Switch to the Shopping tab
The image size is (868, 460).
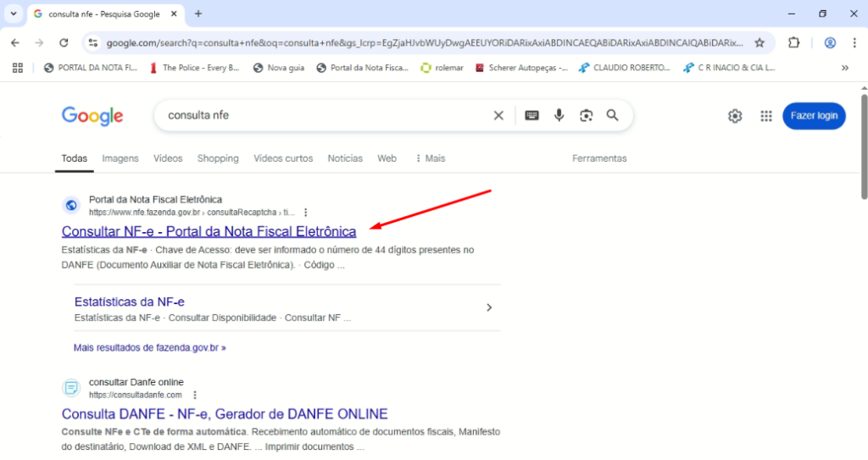pos(218,158)
